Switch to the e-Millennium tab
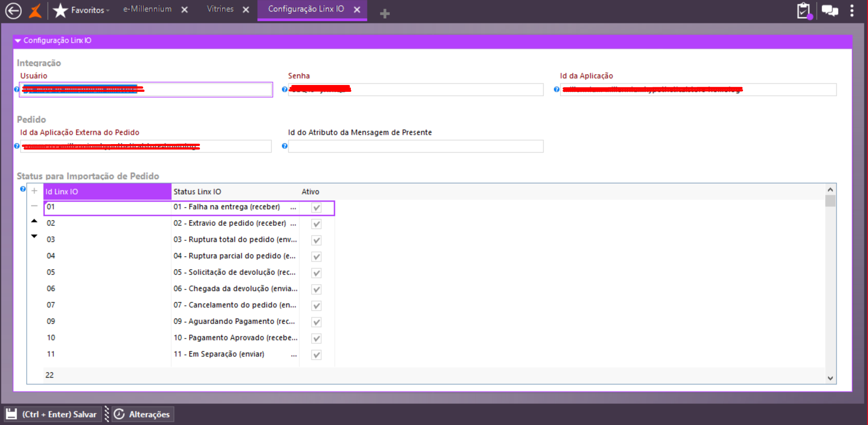 click(147, 9)
